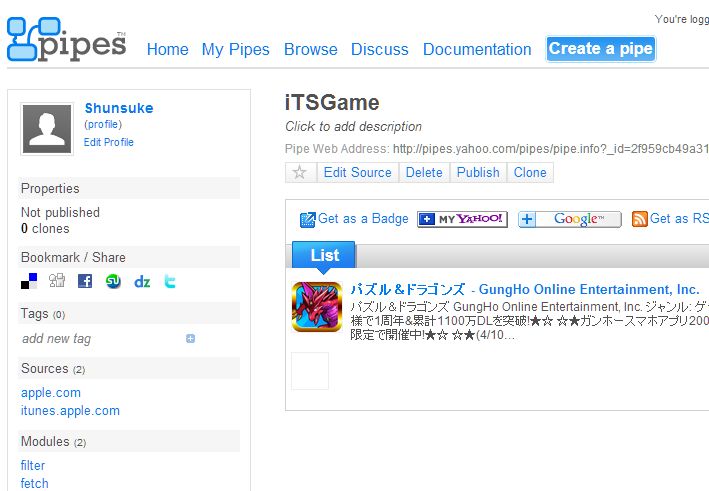
Task: Click the Bookmark / Share header
Action: 129,257
